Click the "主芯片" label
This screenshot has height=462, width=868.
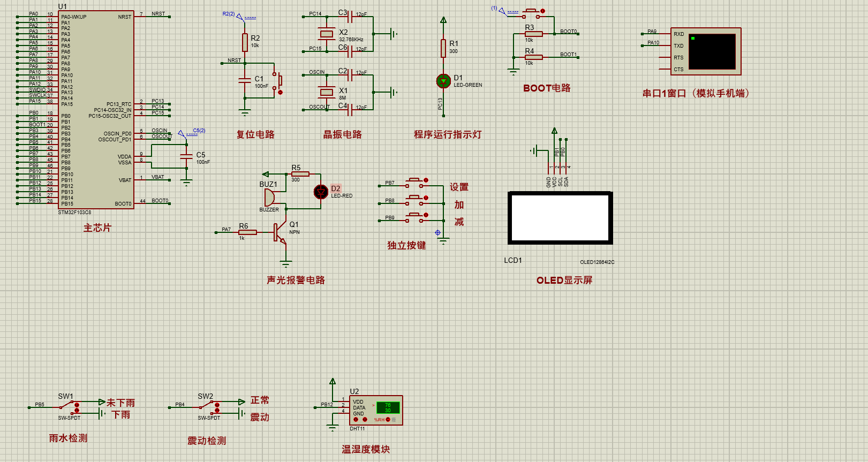pos(97,228)
